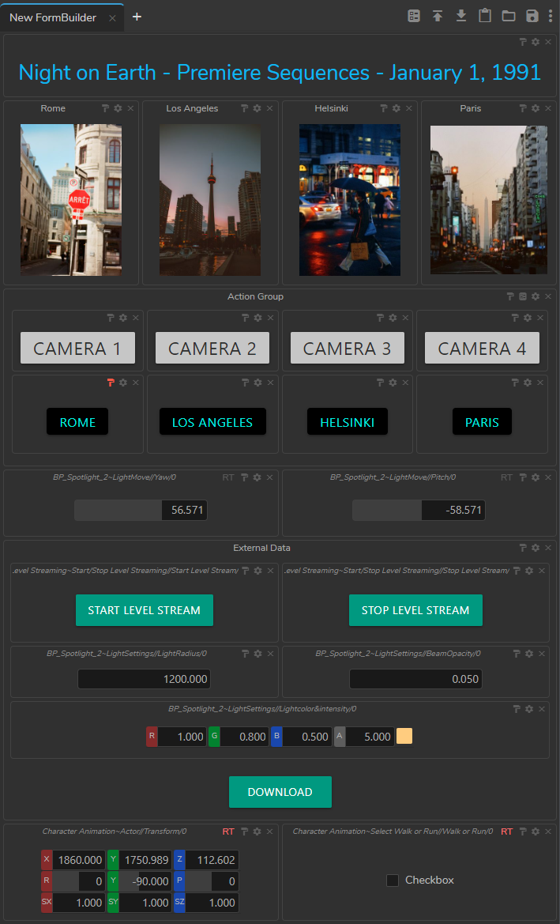Viewport: 560px width, 924px height.
Task: Toggle RT on the Yaw slider panel
Action: 228,477
